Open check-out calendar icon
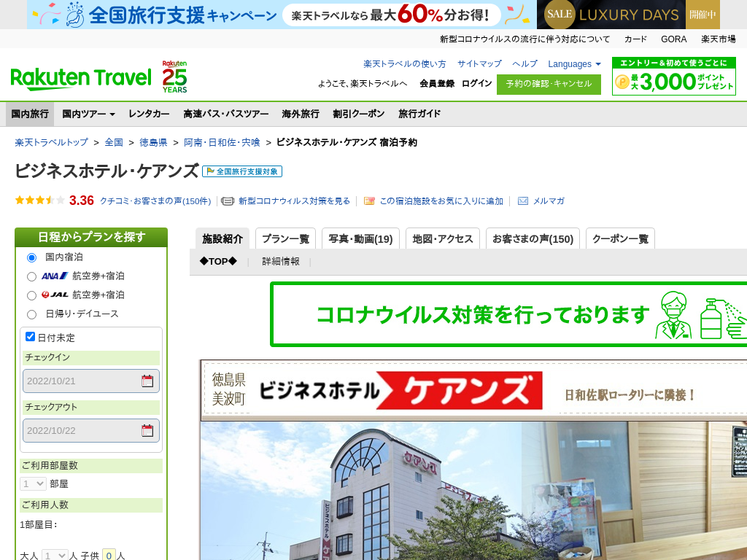 [147, 430]
